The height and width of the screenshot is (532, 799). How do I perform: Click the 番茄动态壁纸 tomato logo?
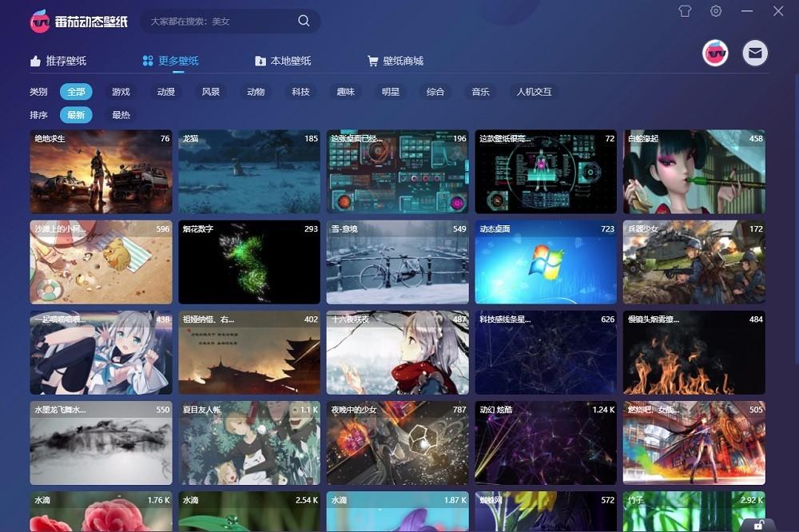tap(40, 22)
